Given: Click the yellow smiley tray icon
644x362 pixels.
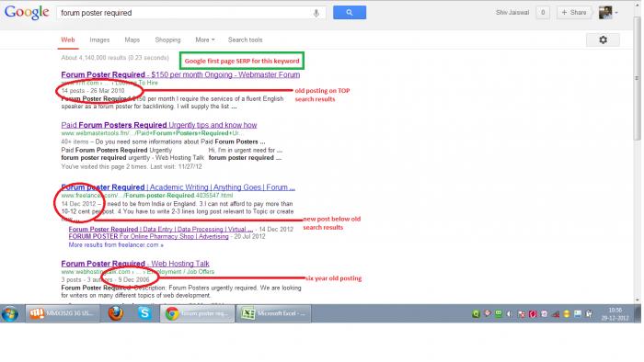Looking at the screenshot, I should (567, 314).
